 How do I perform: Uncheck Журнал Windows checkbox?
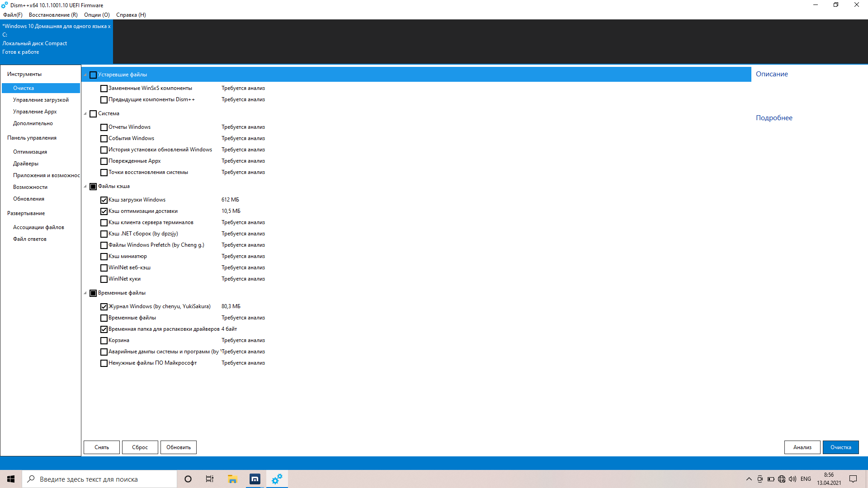point(104,307)
